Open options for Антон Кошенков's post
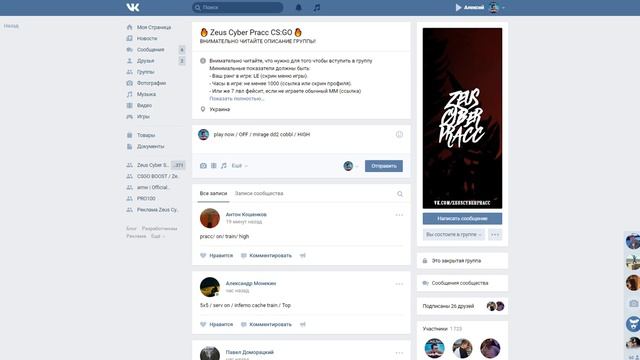This screenshot has width=640, height=360. (x=399, y=215)
